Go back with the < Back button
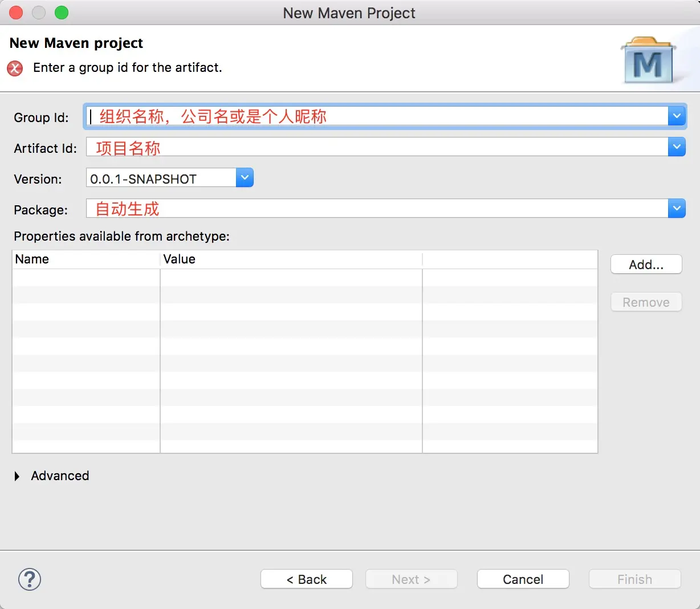The width and height of the screenshot is (700, 609). 307,579
